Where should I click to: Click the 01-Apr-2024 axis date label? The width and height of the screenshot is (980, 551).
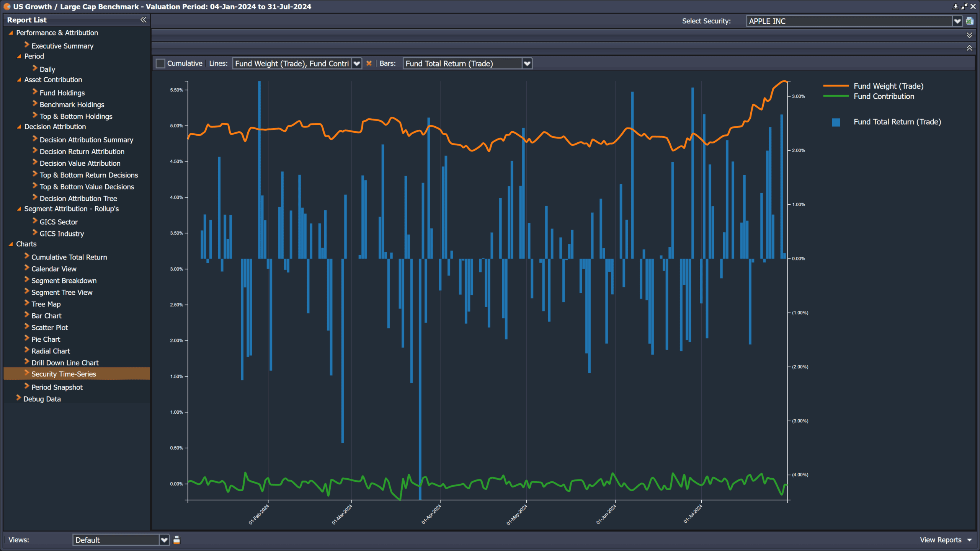(x=431, y=514)
